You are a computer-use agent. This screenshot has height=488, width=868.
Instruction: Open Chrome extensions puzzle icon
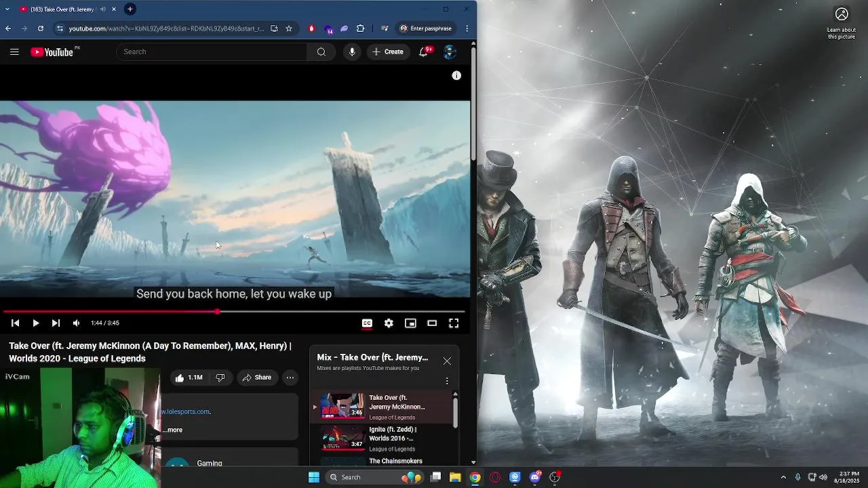(x=360, y=28)
